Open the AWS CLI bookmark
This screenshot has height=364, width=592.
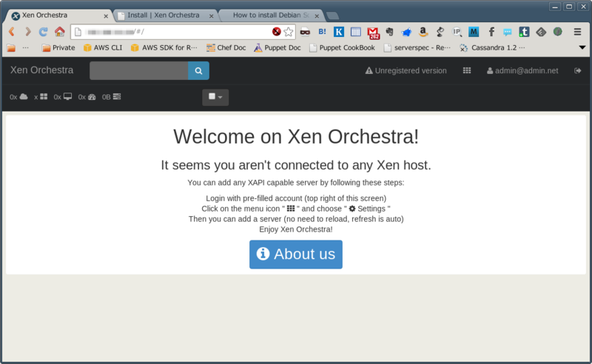(x=103, y=47)
